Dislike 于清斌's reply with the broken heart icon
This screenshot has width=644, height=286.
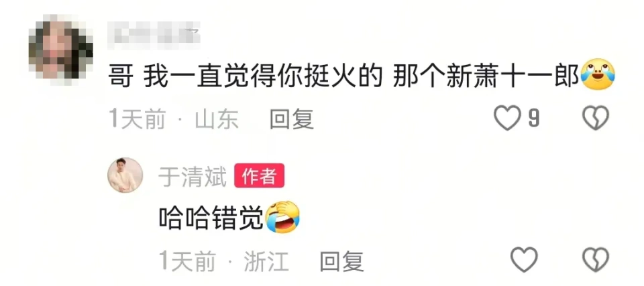pyautogui.click(x=596, y=260)
